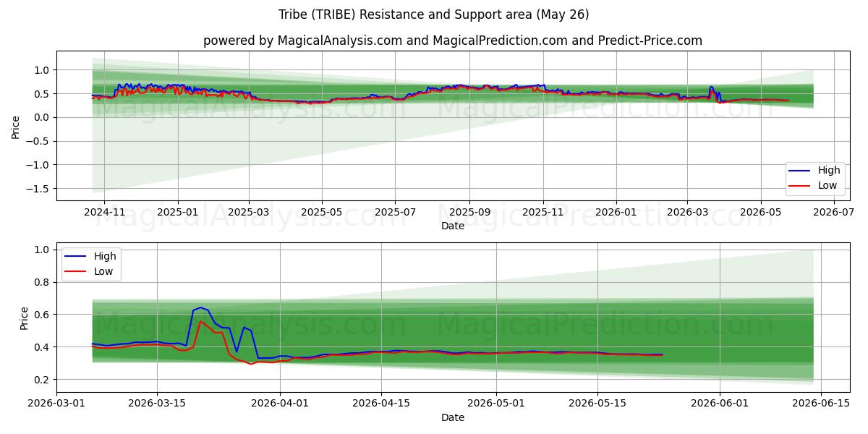Click the chart title 'Tribe (TRIBE) Resistance and Support area (May 26)'

pos(434,14)
